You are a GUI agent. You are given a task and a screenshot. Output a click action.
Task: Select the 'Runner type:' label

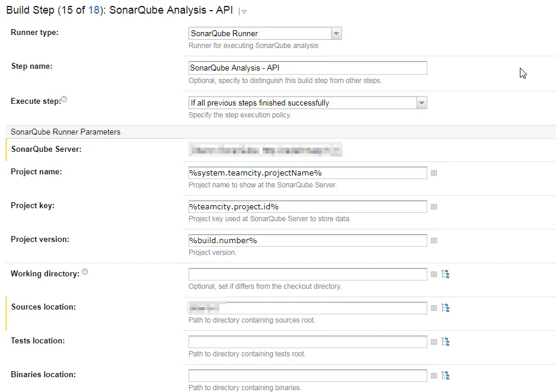click(x=34, y=32)
